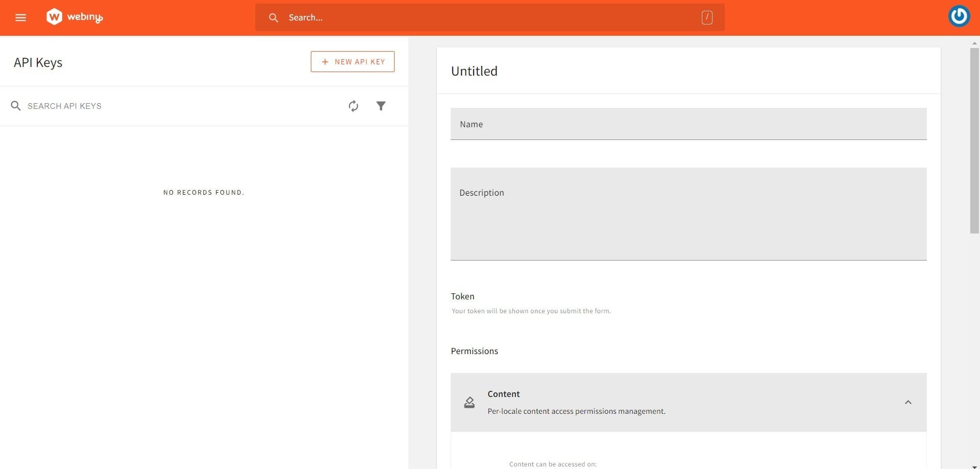Click the Content permissions section icon
The height and width of the screenshot is (469, 980).
469,403
